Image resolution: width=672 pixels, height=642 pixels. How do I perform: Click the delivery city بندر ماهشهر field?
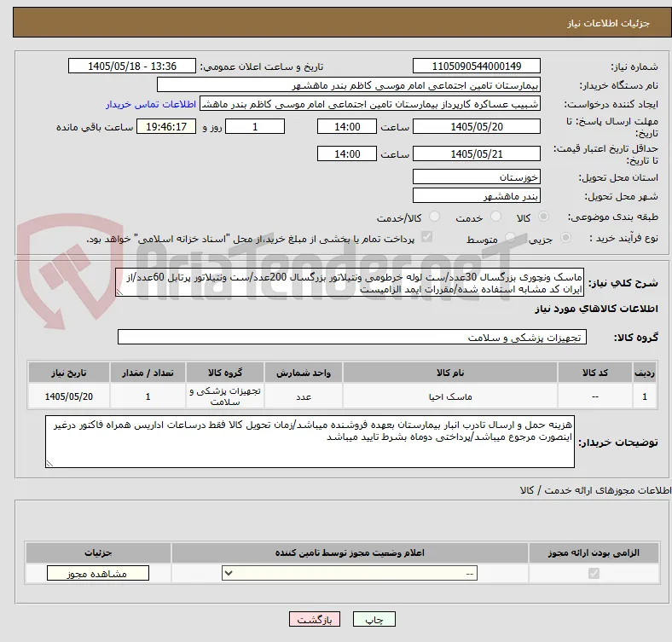pyautogui.click(x=476, y=196)
